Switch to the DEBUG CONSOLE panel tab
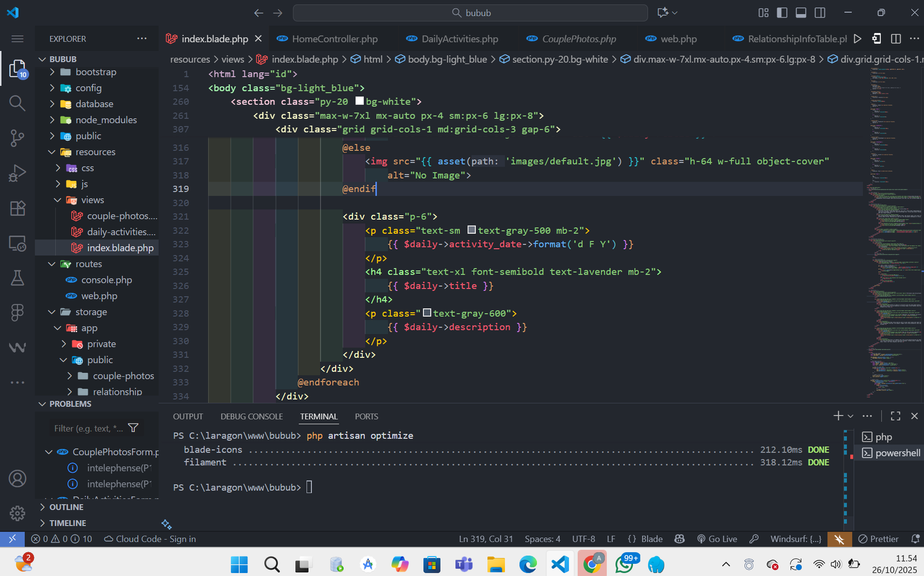The height and width of the screenshot is (576, 924). [x=251, y=416]
